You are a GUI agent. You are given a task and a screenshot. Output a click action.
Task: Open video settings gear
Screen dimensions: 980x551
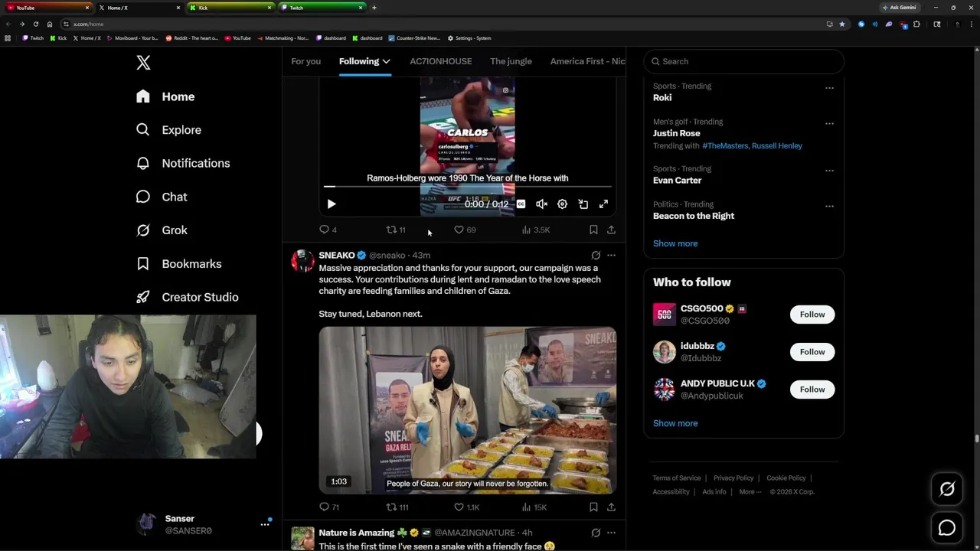[562, 204]
